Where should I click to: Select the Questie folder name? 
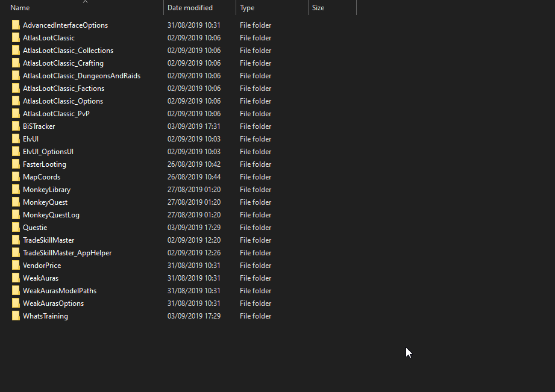pos(35,228)
